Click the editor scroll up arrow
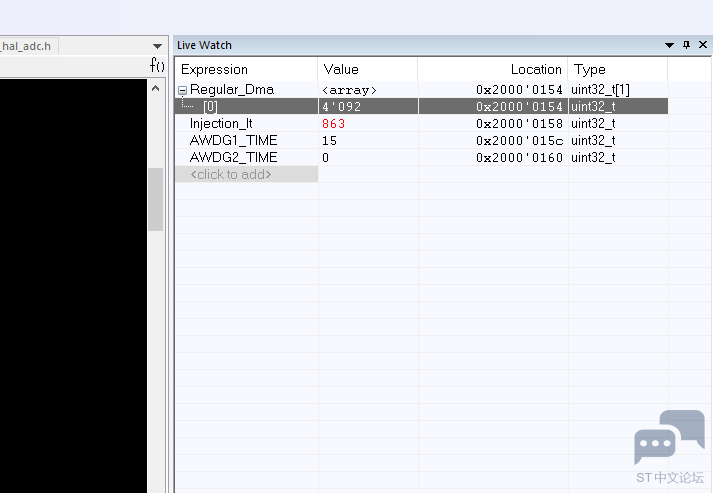Viewport: 713px width, 493px height. [156, 88]
